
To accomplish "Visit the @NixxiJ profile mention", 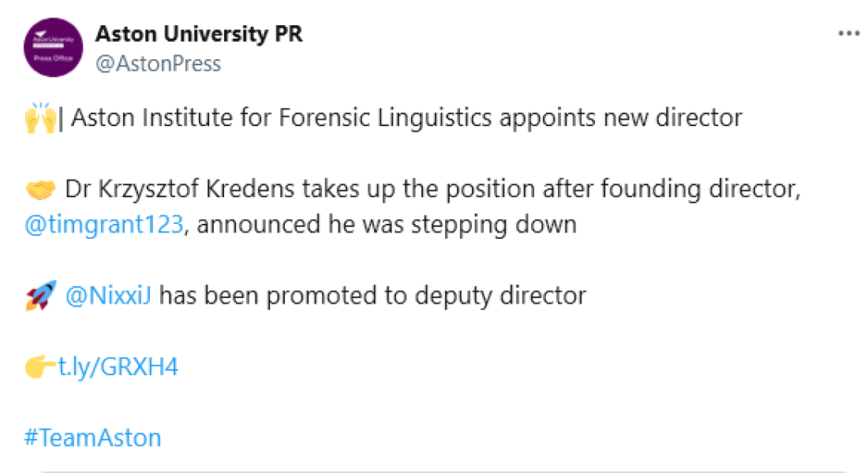I will coord(109,296).
